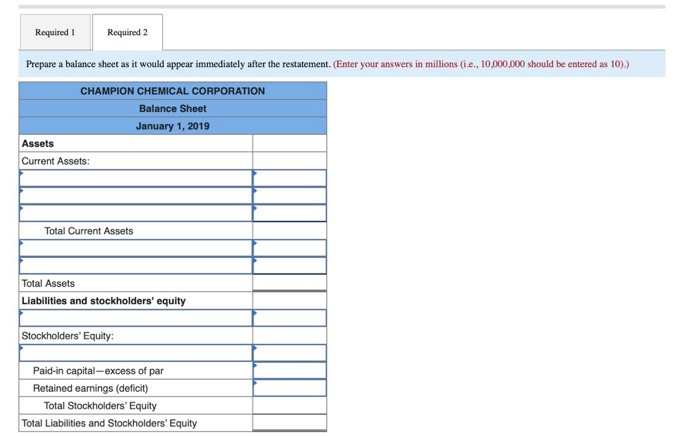Screen dimensions: 700x436
Task: Click the 'Stockholders' Equity:' label
Action: (x=67, y=336)
